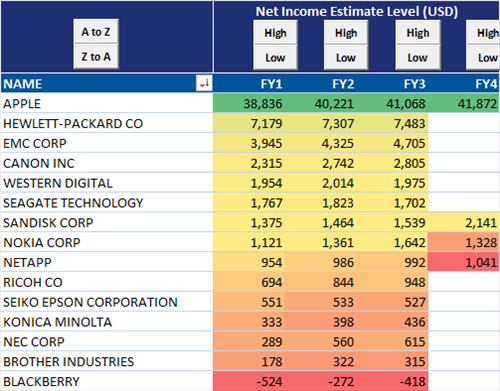Screen dimensions: 500x391
Task: Select Blackberry FY1 value -524
Action: [x=249, y=381]
